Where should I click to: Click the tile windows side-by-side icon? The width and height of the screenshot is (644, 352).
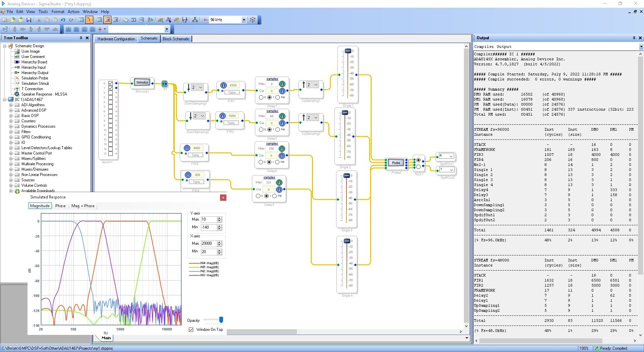[x=133, y=20]
